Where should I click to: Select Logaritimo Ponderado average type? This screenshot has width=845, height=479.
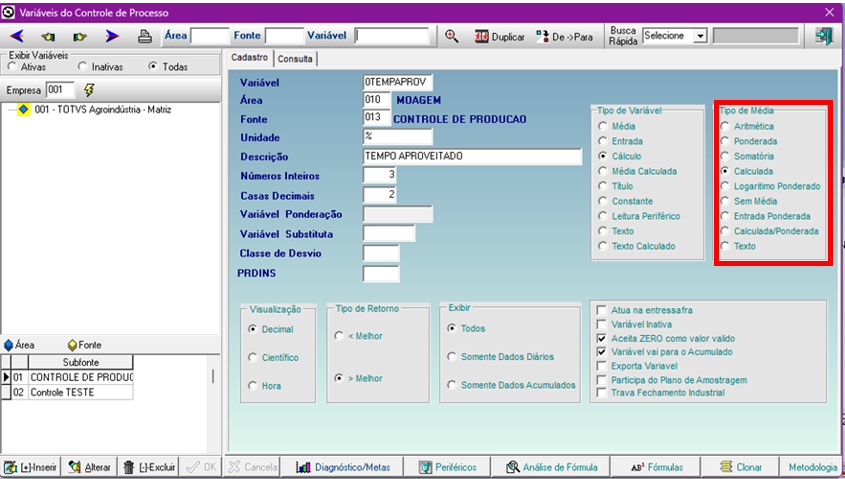pos(725,186)
